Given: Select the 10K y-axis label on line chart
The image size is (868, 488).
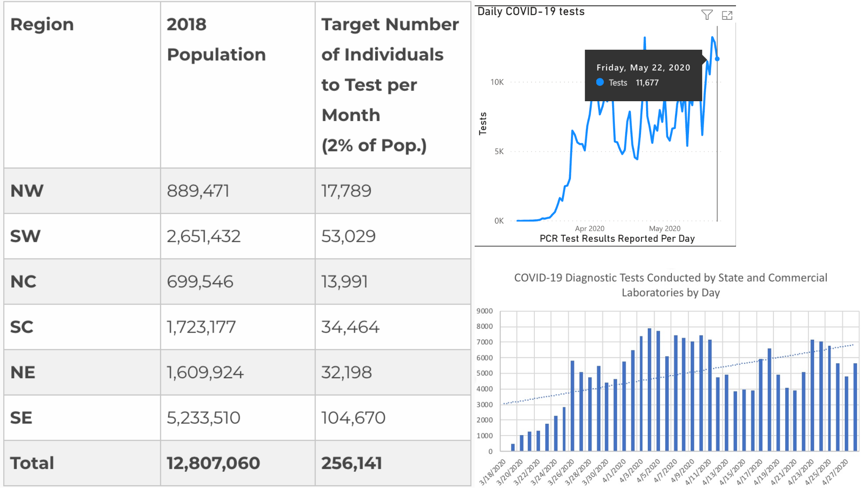Looking at the screenshot, I should (497, 82).
